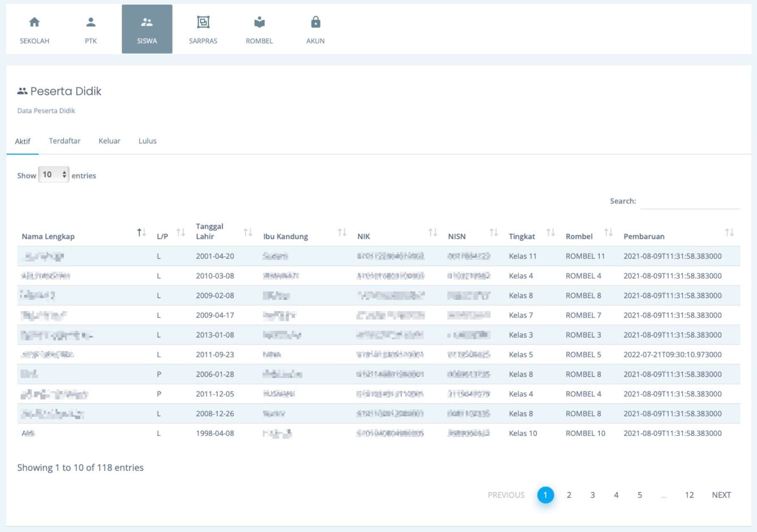The width and height of the screenshot is (757, 532).
Task: Click the Ibu Kandung column header
Action: tap(285, 236)
